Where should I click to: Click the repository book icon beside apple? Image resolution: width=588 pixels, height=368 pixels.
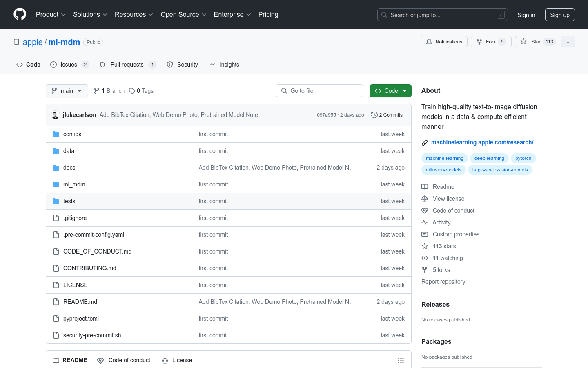(x=16, y=42)
